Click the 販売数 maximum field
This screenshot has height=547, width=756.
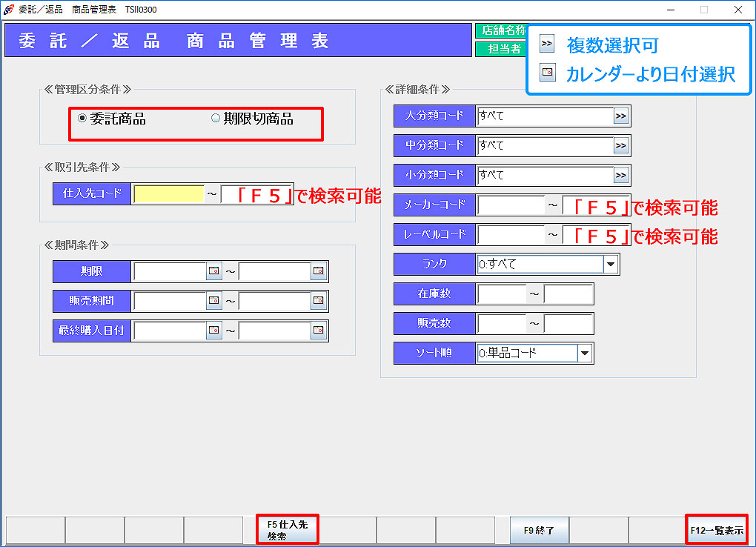(568, 324)
